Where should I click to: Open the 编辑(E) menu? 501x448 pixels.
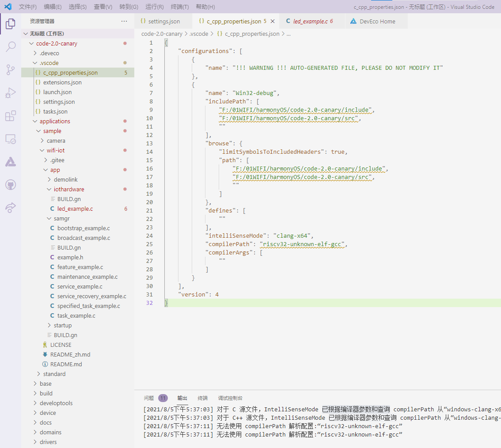click(53, 7)
